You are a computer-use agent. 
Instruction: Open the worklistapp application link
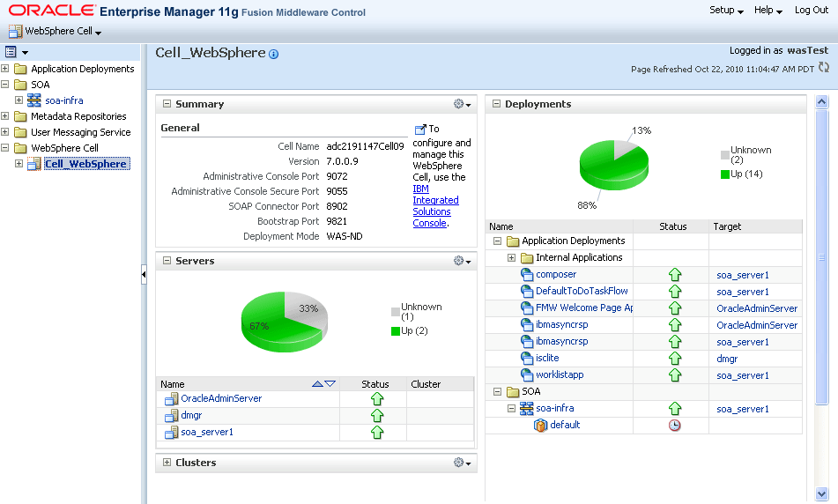pos(560,374)
